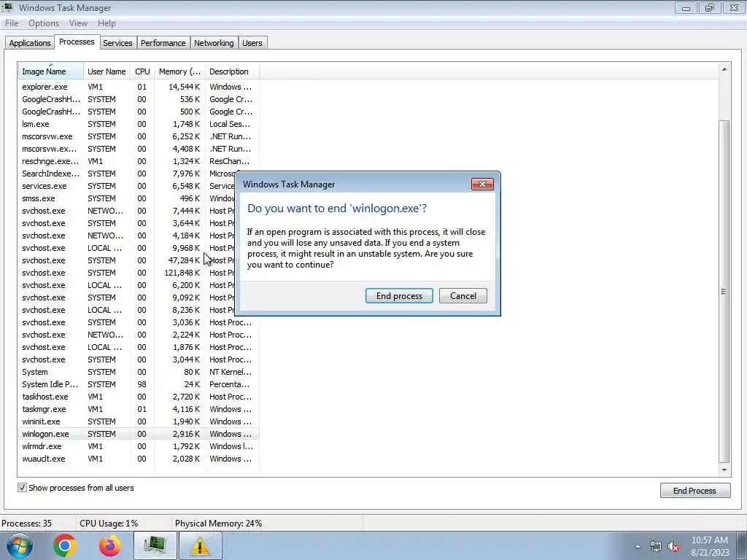Switch to the Services tab

click(117, 43)
